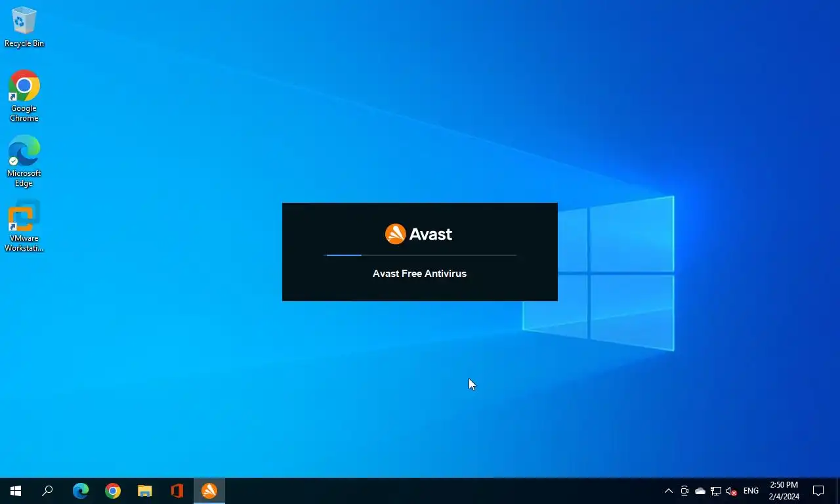The width and height of the screenshot is (840, 504).
Task: Select the Google Chrome desktop shortcut
Action: pyautogui.click(x=24, y=96)
